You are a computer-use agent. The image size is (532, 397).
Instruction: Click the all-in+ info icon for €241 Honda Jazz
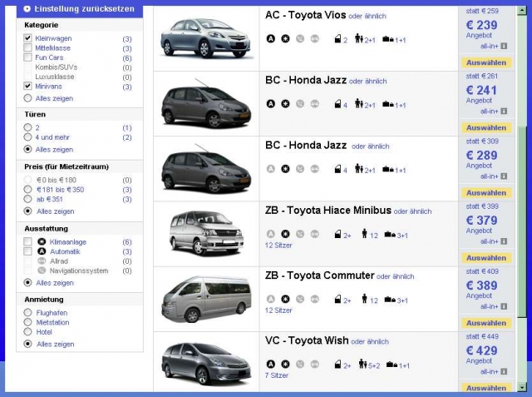click(504, 111)
